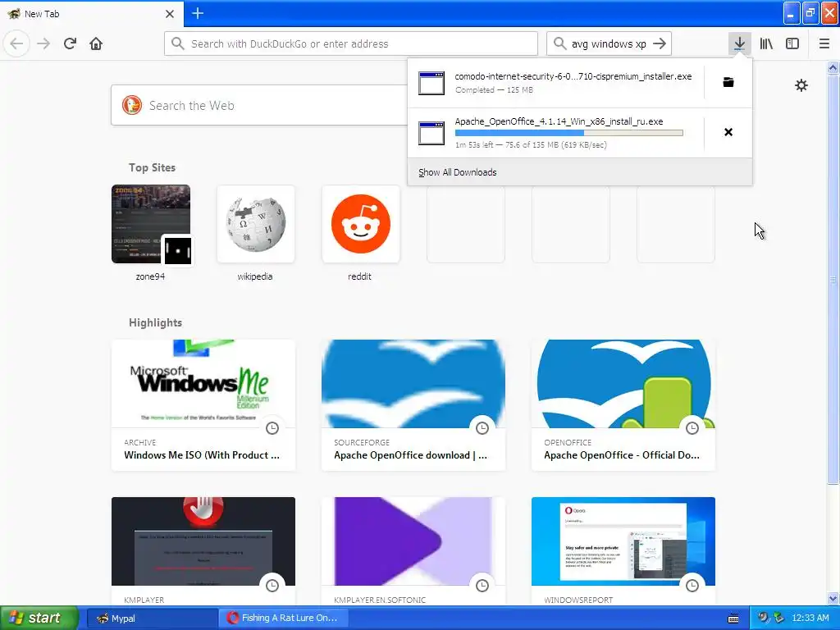Close the New Tab tab
840x630 pixels.
170,14
